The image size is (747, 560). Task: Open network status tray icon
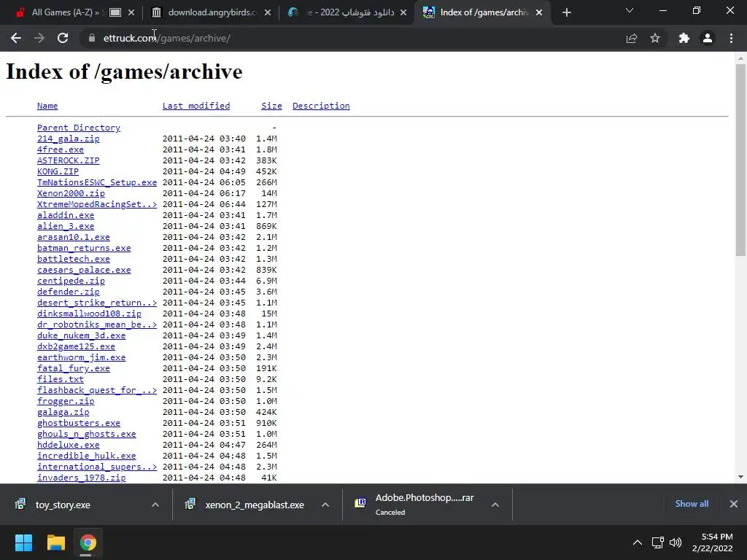pyautogui.click(x=658, y=542)
